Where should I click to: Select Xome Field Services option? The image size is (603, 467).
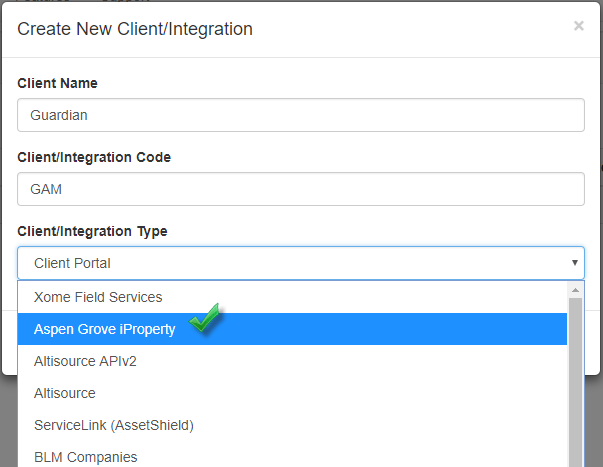click(x=292, y=297)
